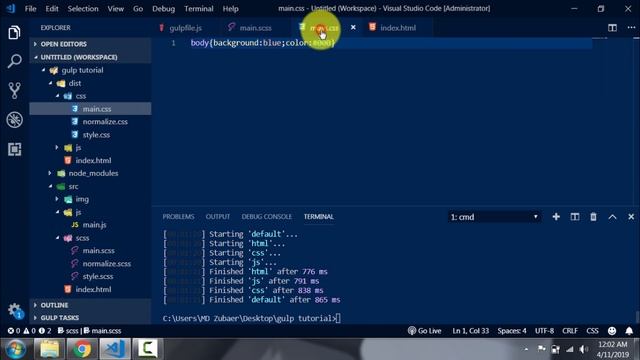
Task: Open the Search view in activity bar
Action: [14, 61]
